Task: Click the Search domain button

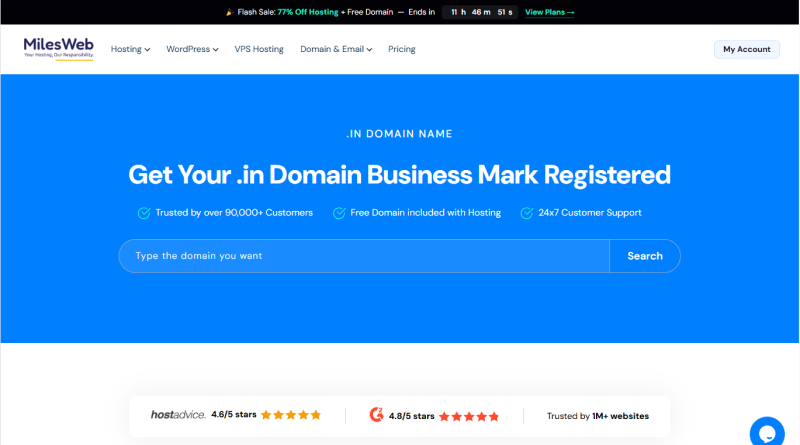Action: [x=645, y=256]
